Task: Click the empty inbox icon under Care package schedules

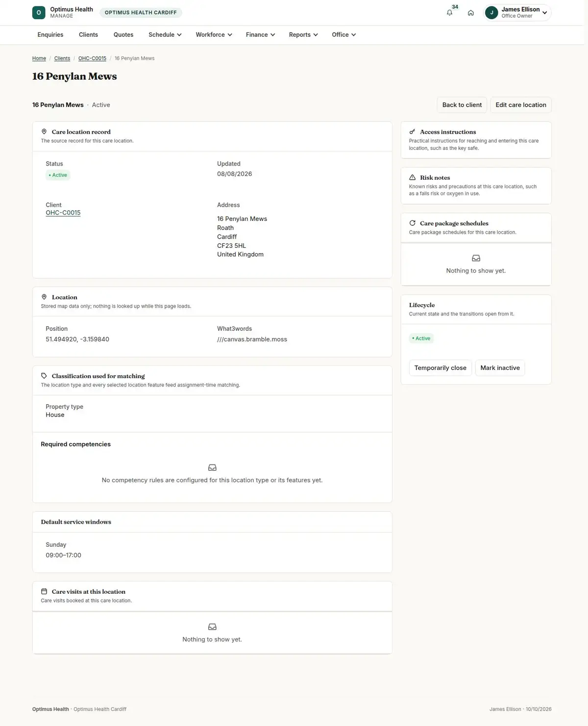Action: click(476, 258)
